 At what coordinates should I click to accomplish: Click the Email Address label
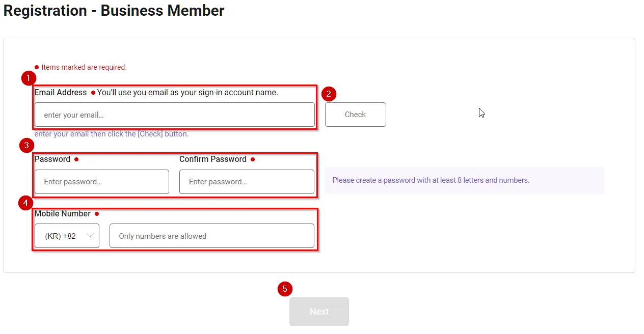(x=61, y=93)
